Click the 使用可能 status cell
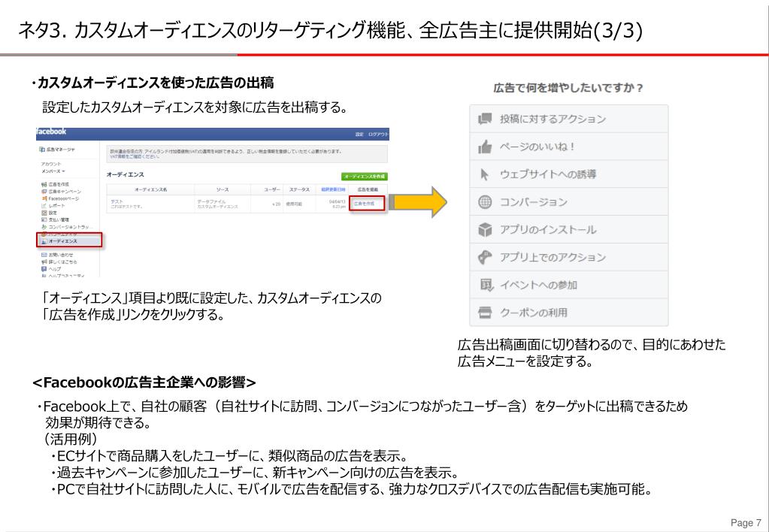Image resolution: width=769 pixels, height=532 pixels. point(299,204)
